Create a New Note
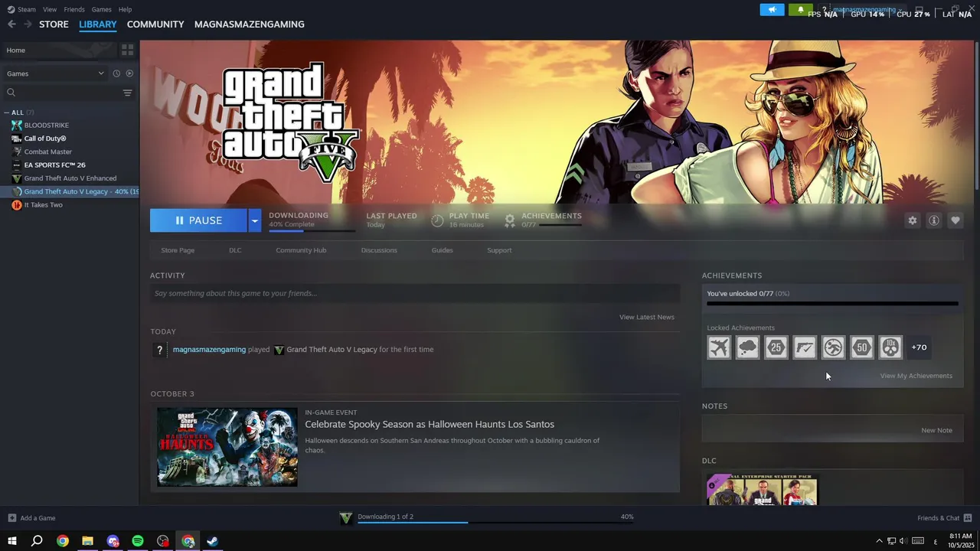Viewport: 980px width, 551px height. [936, 430]
